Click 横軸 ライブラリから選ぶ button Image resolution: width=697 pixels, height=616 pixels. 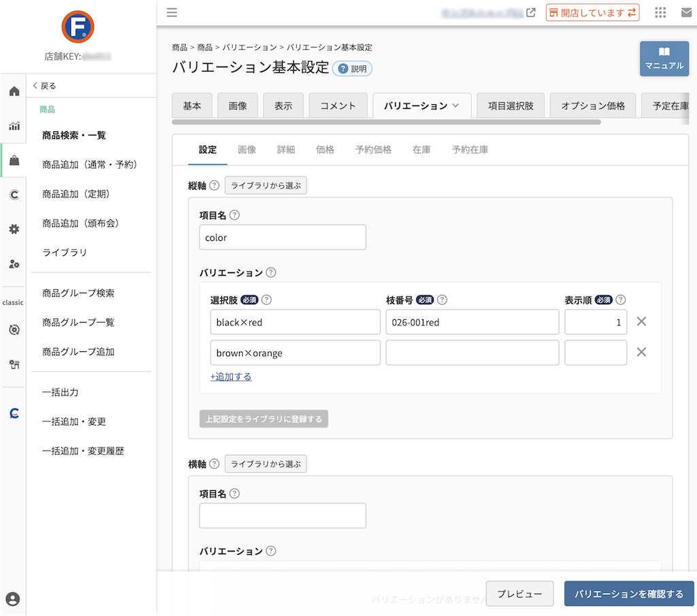(266, 464)
